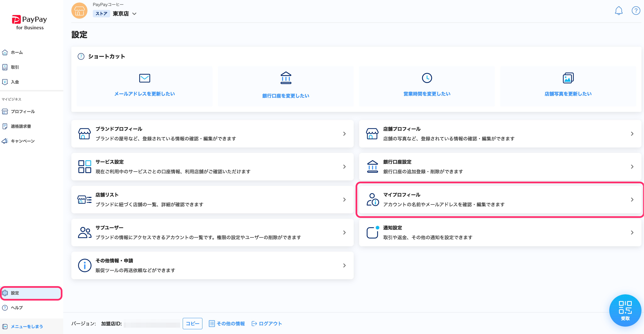644x334 pixels.
Task: Open the マイプロフィール card title
Action: click(x=402, y=195)
